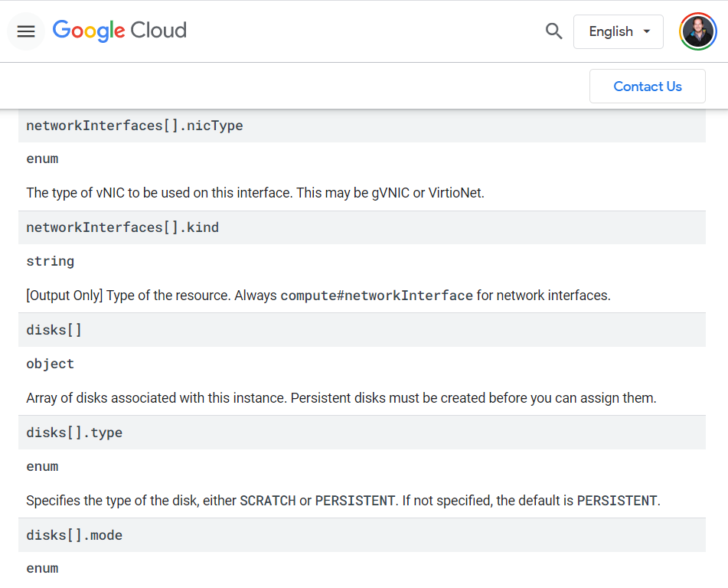Click the 'object' type label under disks[]

coord(51,364)
